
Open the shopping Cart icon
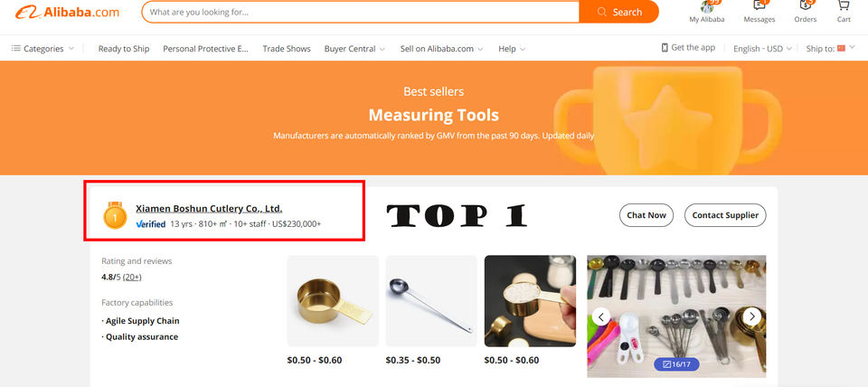pos(844,5)
